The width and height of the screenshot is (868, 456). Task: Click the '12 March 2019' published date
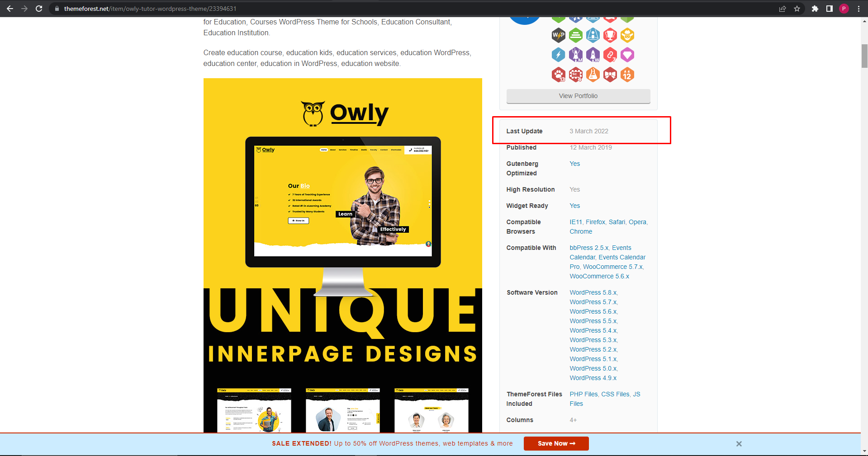click(x=591, y=147)
